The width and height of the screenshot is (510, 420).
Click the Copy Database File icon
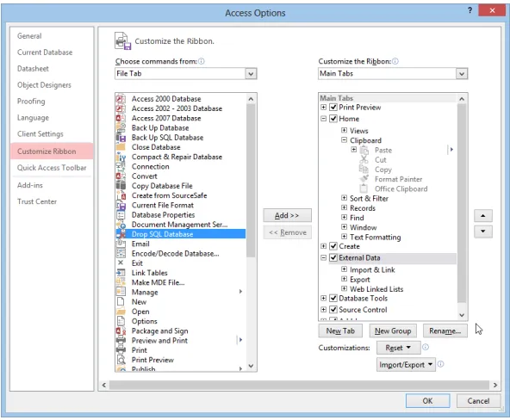(121, 186)
